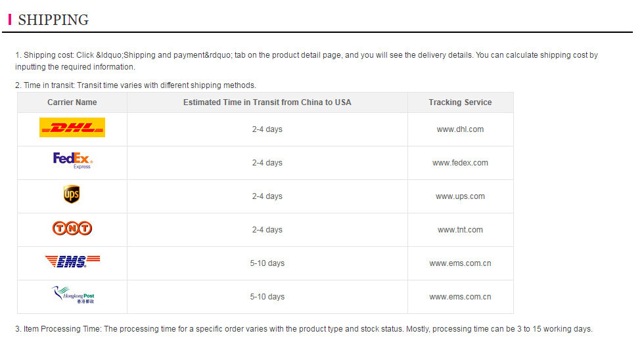The width and height of the screenshot is (644, 352).
Task: Click the SHIPPING section heading
Action: point(53,20)
